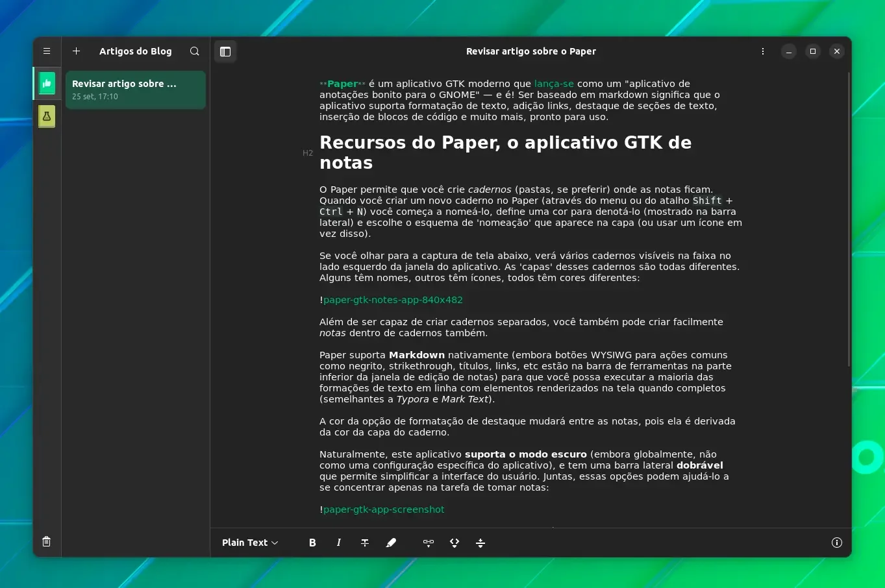Apply highlight marker formatting

pos(391,543)
